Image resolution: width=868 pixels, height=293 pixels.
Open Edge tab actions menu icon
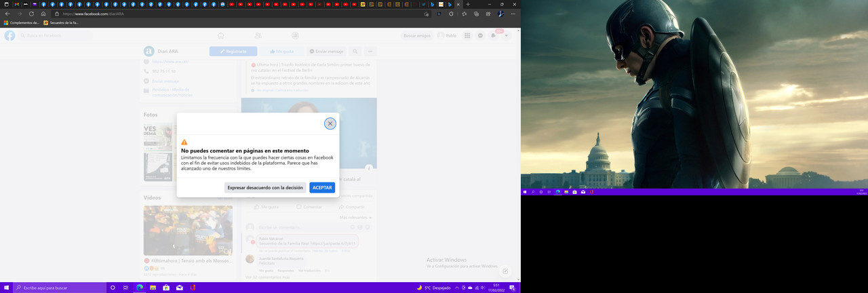pos(7,4)
